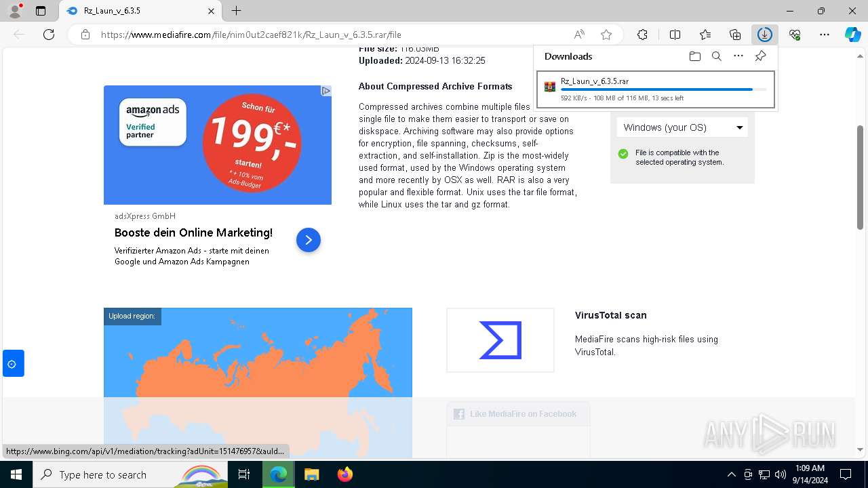The height and width of the screenshot is (488, 868).
Task: Activate Read aloud icon
Action: pos(579,35)
